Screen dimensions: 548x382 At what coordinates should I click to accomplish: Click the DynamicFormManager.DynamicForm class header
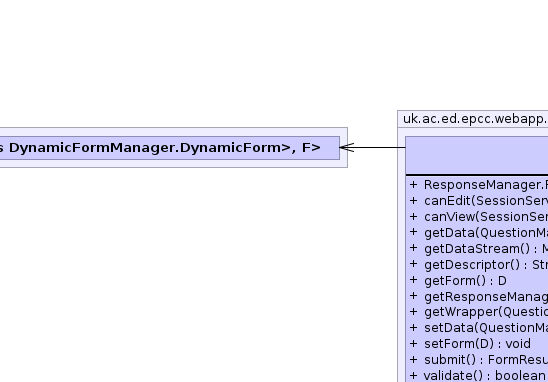(x=170, y=148)
